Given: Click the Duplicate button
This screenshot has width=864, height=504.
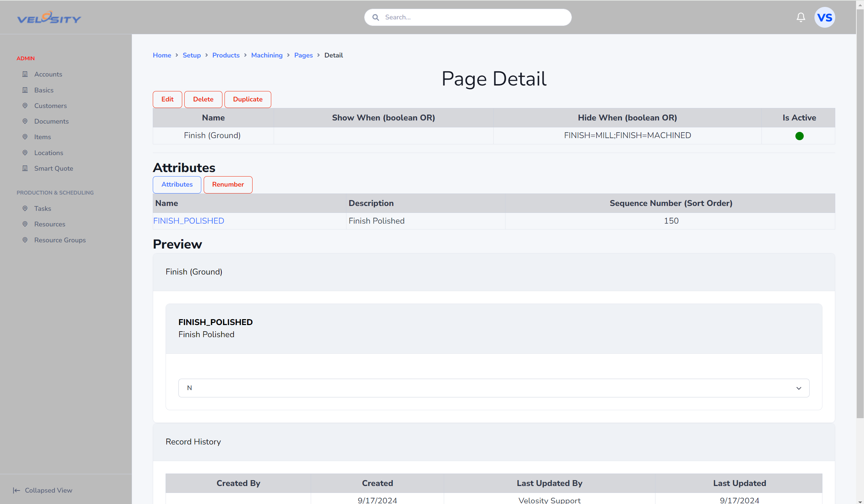Looking at the screenshot, I should click(x=248, y=99).
